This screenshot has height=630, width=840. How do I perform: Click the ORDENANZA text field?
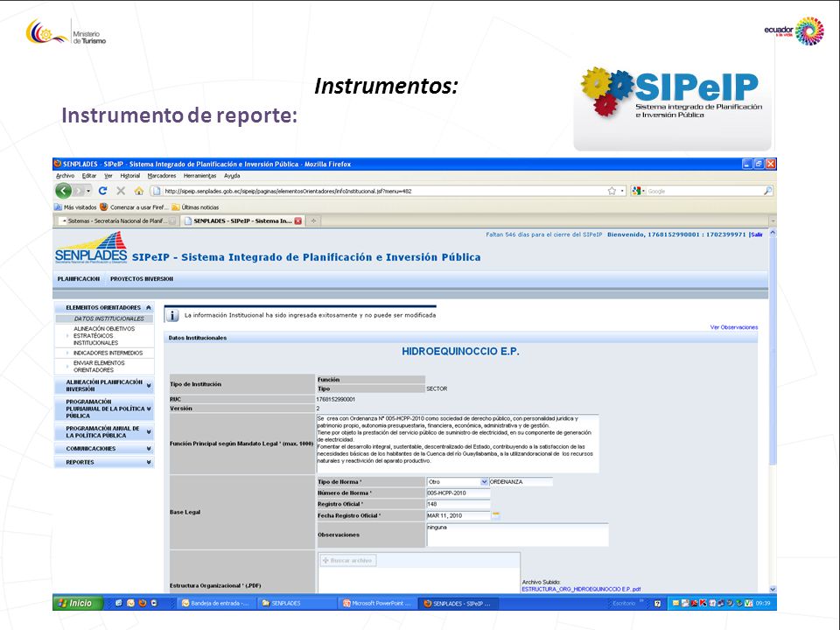pos(521,481)
